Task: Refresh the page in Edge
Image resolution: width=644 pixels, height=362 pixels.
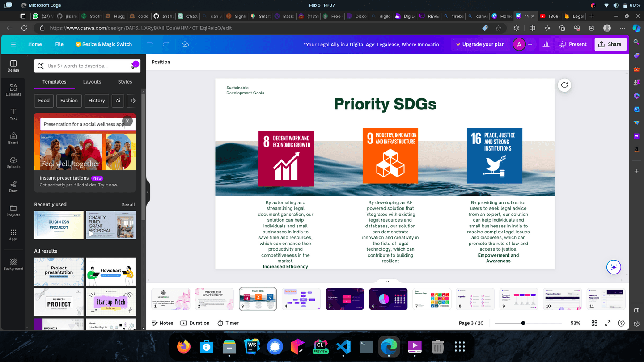Action: [24, 28]
